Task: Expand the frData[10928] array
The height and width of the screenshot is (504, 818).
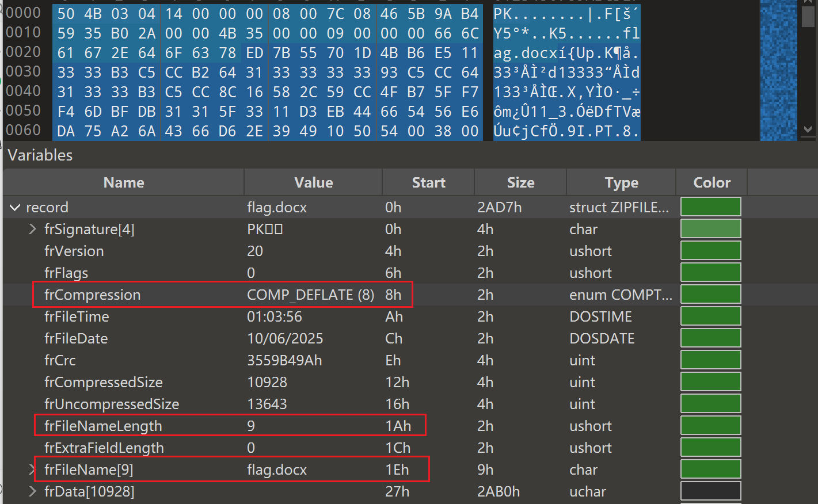Action: (x=33, y=492)
